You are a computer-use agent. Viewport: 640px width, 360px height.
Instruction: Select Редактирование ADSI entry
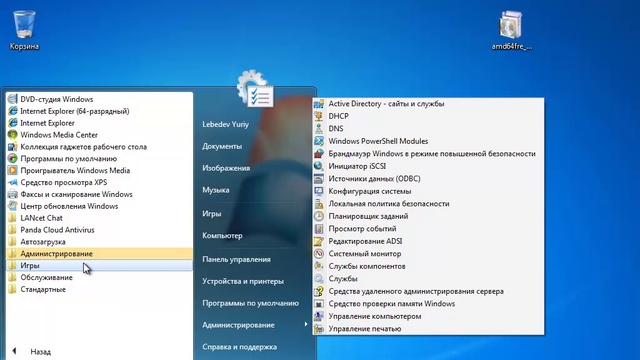pyautogui.click(x=428, y=241)
